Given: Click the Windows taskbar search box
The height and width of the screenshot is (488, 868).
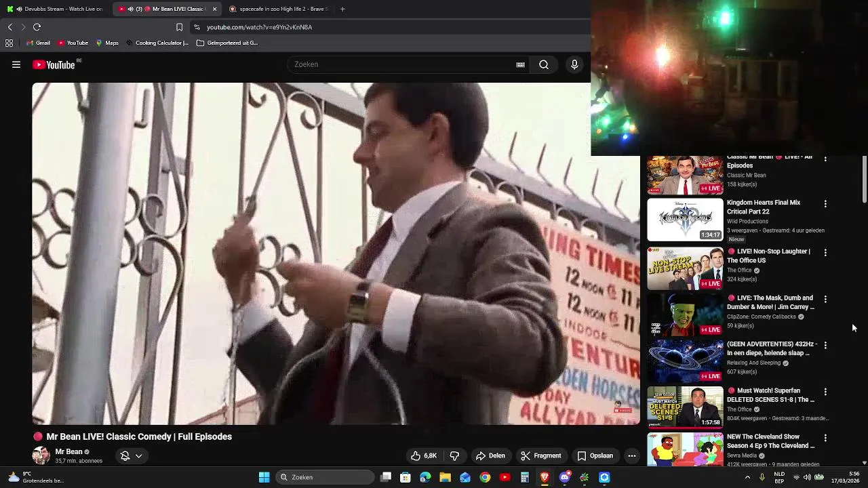Looking at the screenshot, I should (x=326, y=477).
